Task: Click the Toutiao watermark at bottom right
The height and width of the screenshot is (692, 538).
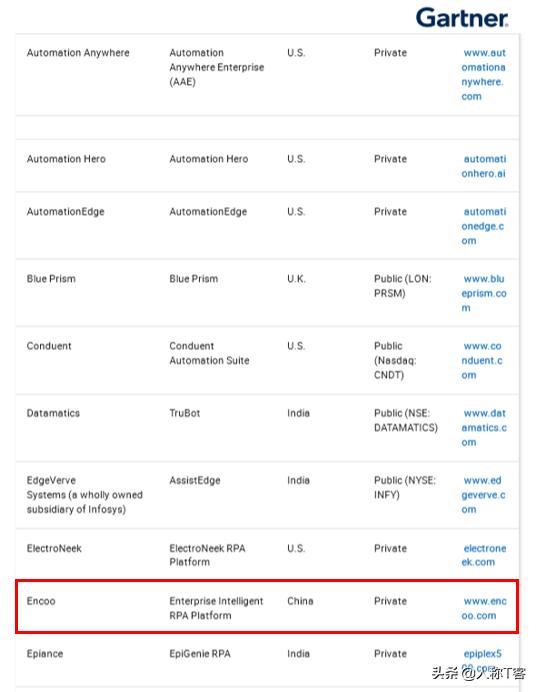Action: pyautogui.click(x=479, y=673)
